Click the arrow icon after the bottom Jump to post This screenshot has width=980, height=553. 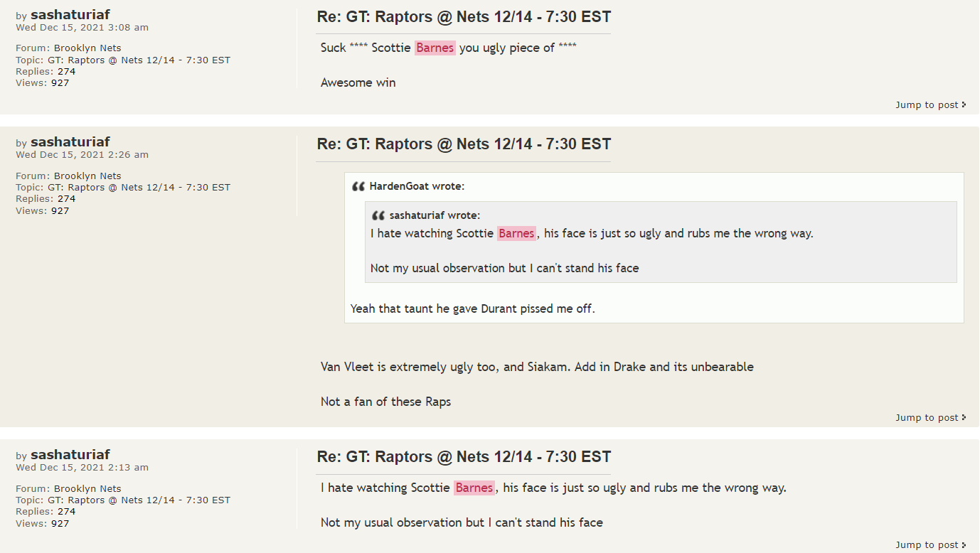tap(964, 545)
